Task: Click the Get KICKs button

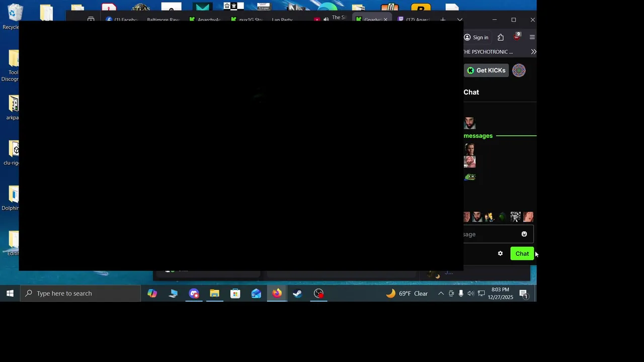Action: pos(486,70)
